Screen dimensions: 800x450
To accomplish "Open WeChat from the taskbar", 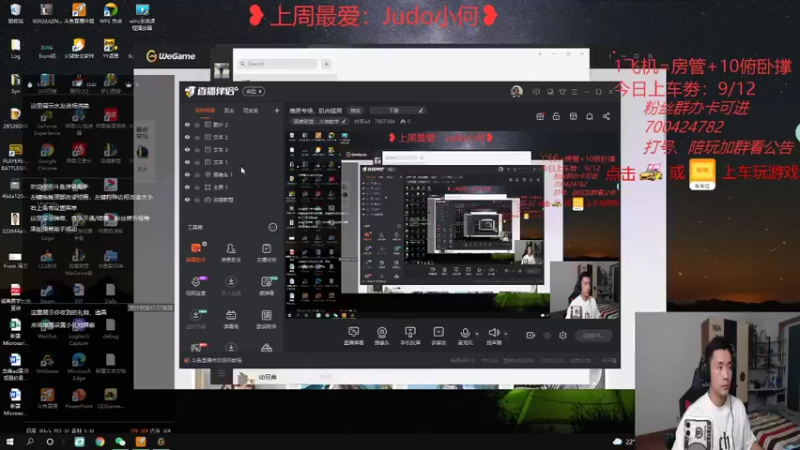I will pyautogui.click(x=120, y=442).
